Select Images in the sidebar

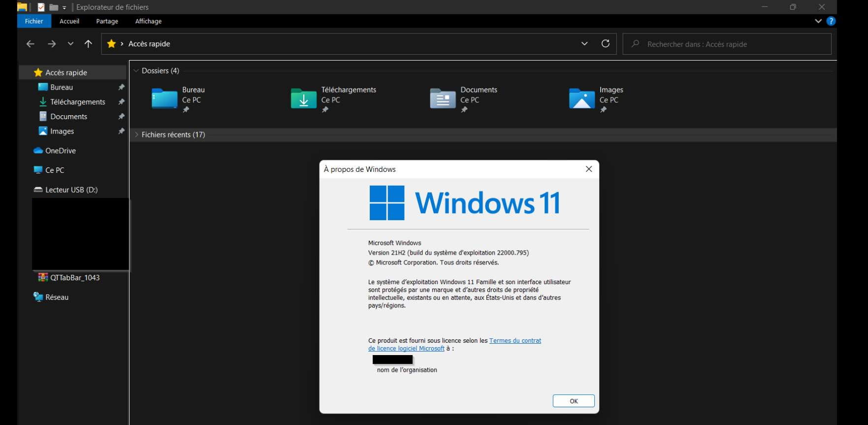pyautogui.click(x=62, y=131)
